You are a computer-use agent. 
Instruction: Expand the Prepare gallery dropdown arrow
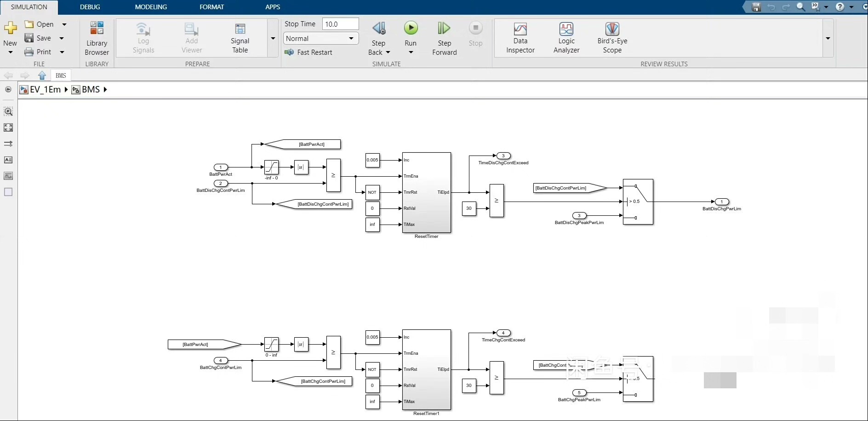click(x=273, y=38)
